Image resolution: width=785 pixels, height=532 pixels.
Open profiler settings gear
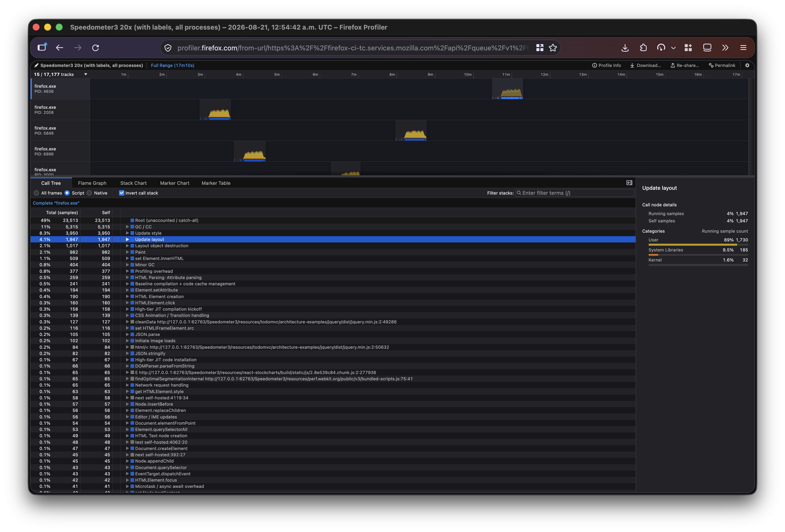coord(747,65)
